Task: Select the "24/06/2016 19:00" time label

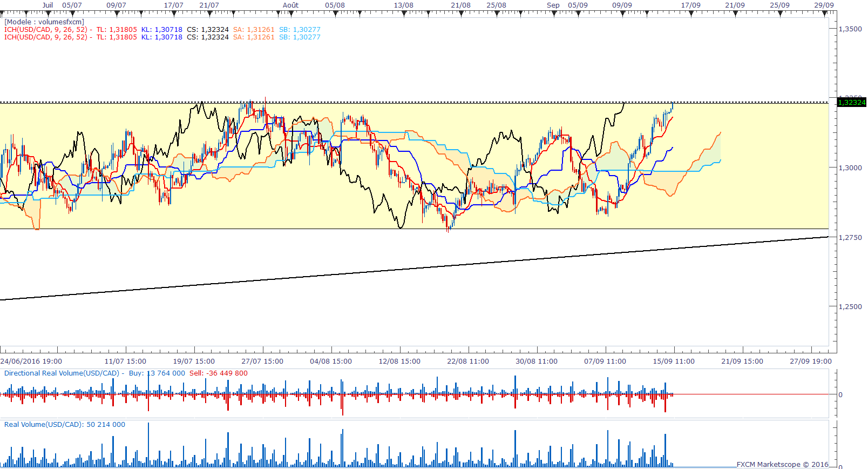Action: click(x=31, y=361)
